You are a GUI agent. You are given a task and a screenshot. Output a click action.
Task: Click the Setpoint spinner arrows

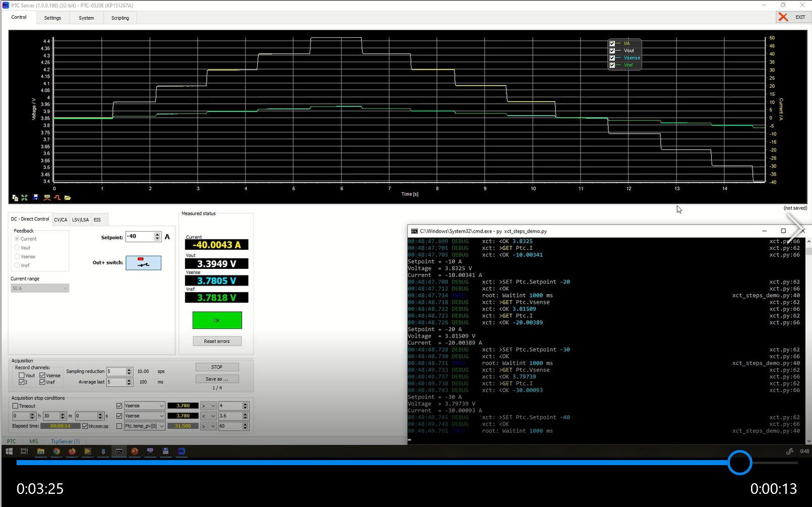(157, 237)
